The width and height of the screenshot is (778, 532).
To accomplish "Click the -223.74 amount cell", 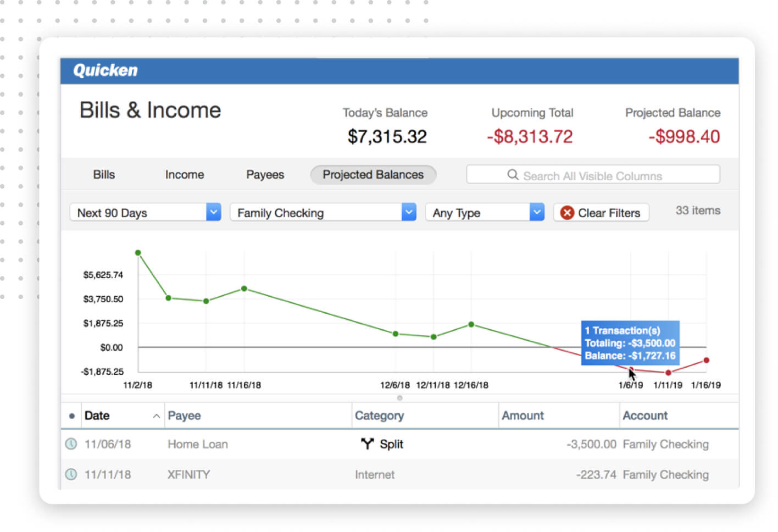I will tap(596, 474).
